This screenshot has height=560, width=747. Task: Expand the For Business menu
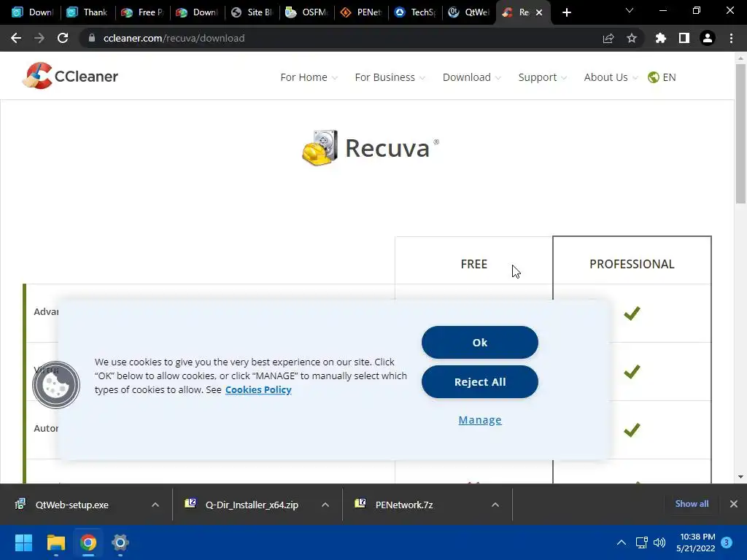click(390, 77)
